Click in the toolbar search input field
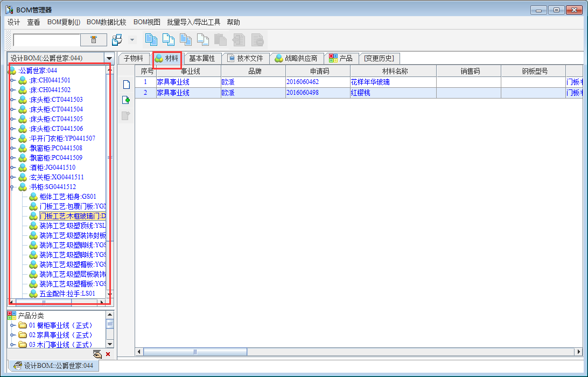The image size is (588, 377). (x=46, y=40)
